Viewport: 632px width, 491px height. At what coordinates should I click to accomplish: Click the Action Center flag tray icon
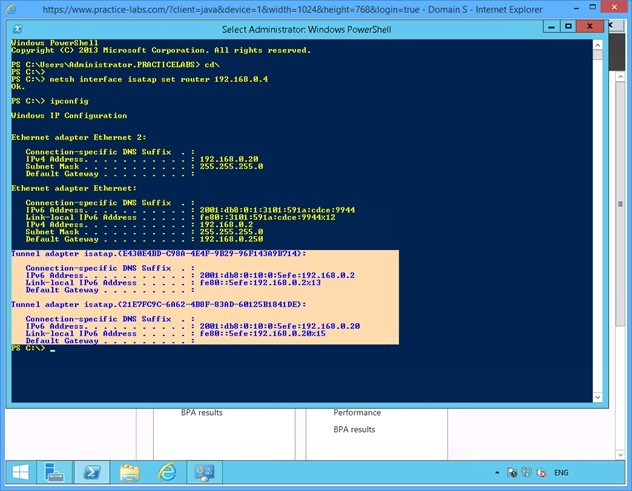click(x=512, y=472)
